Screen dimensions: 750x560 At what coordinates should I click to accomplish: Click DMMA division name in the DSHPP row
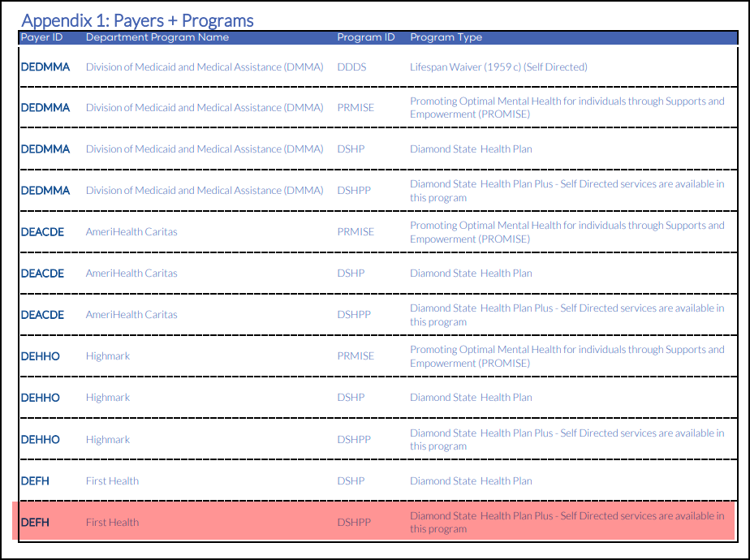205,191
